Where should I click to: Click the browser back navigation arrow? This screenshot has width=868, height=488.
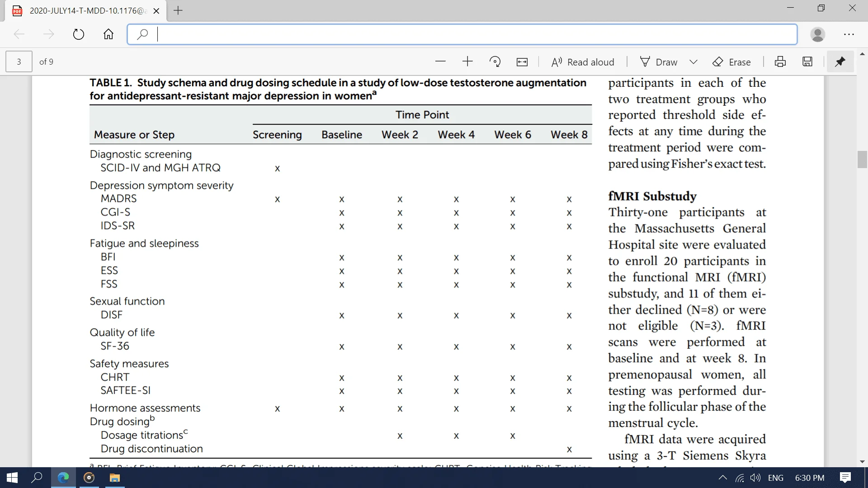(17, 34)
